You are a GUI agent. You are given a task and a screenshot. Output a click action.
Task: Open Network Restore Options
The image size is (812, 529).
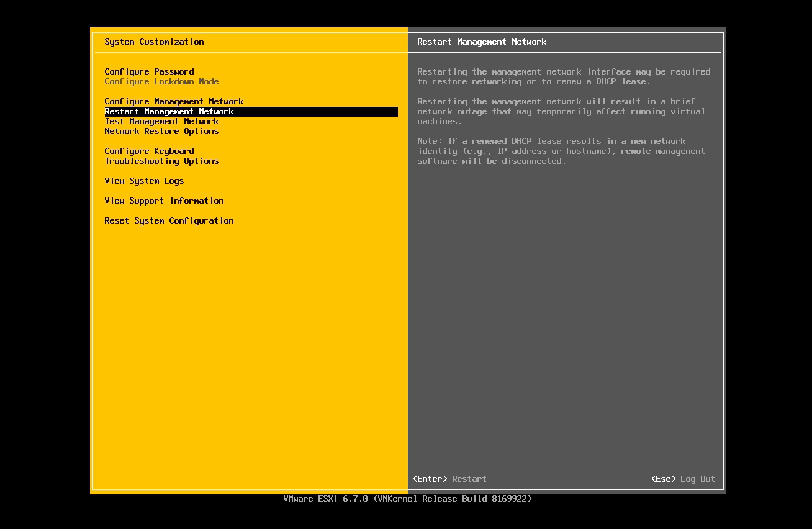[161, 132]
